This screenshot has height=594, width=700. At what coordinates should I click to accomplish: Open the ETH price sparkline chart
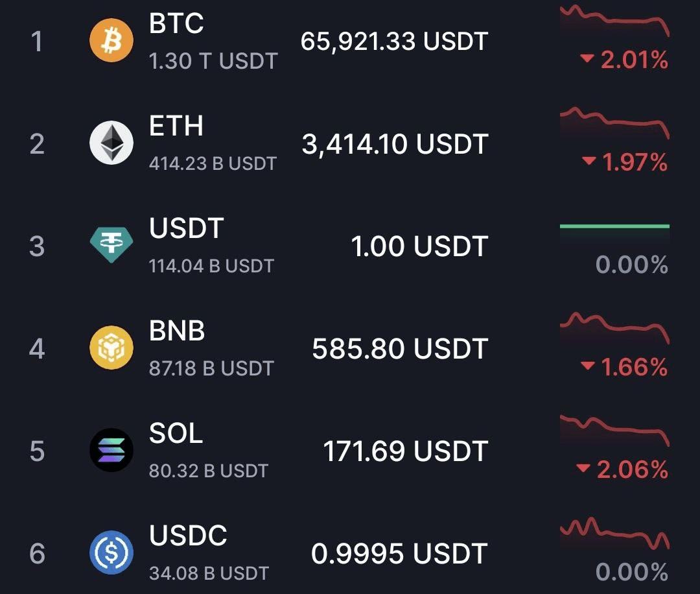click(614, 123)
